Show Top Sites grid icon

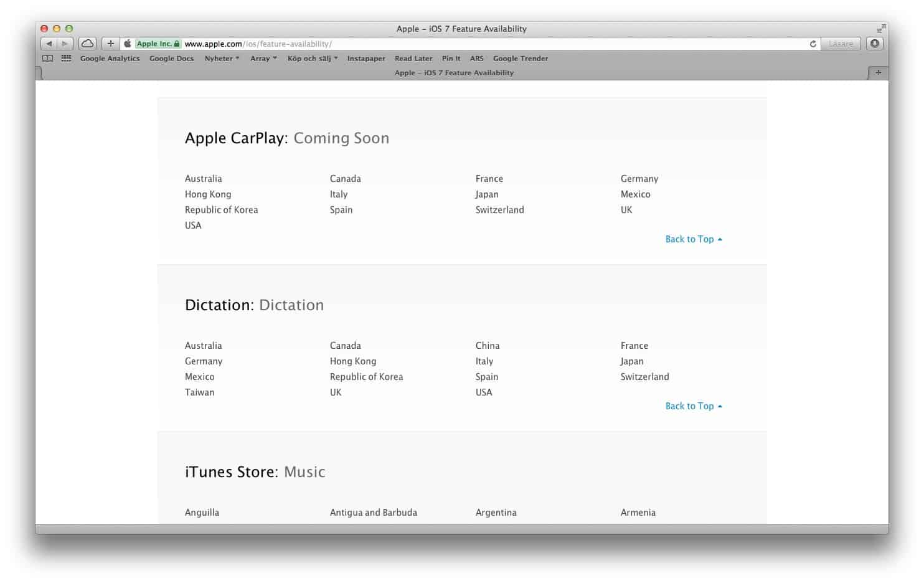[66, 59]
